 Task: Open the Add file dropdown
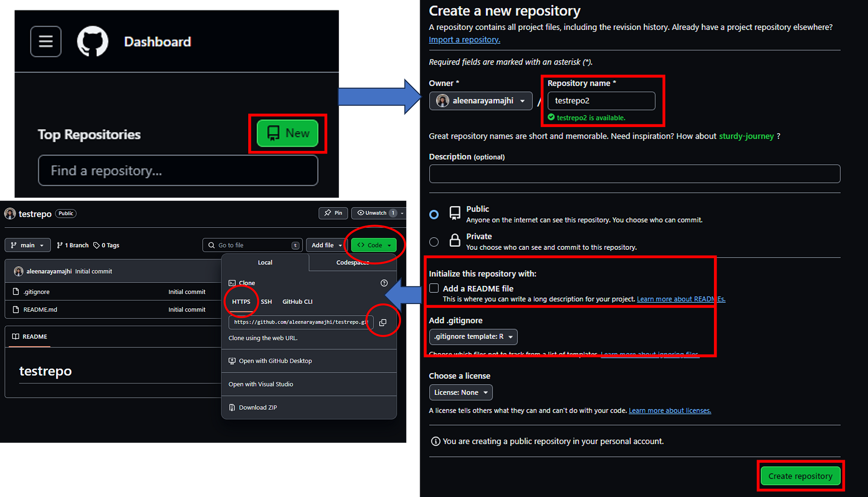tap(327, 245)
